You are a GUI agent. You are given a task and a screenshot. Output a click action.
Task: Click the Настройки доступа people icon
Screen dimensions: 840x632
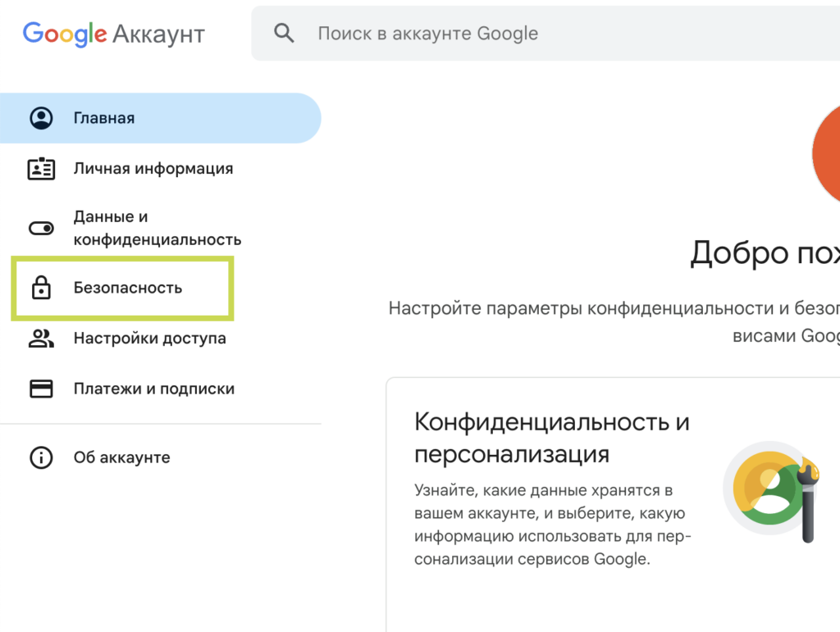click(41, 339)
